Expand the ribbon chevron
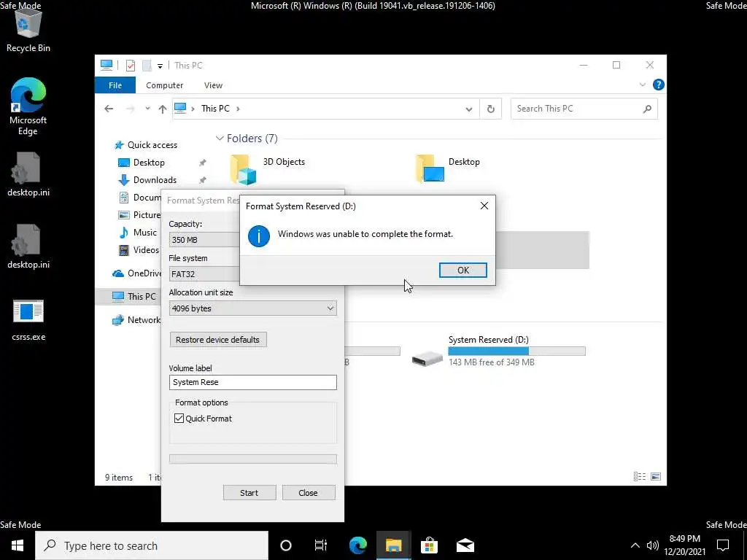This screenshot has height=560, width=747. [643, 85]
